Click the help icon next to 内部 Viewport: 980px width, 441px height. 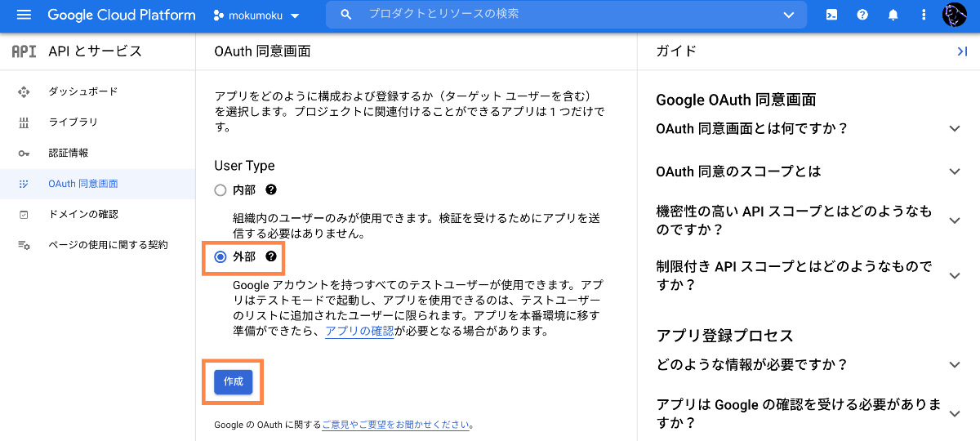(271, 189)
